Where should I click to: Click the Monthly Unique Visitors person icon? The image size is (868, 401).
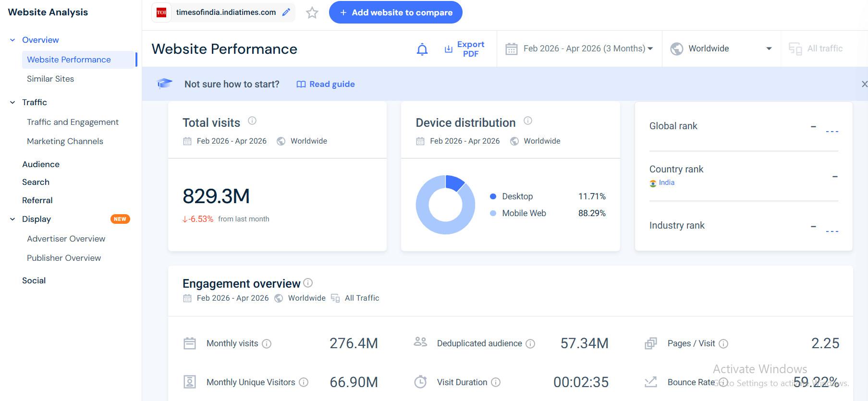click(190, 382)
